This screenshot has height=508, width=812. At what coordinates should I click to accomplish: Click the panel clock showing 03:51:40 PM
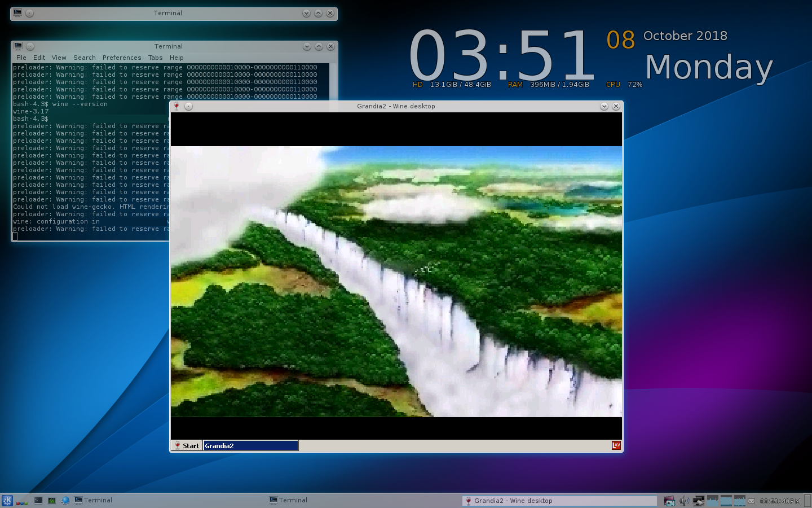(x=780, y=501)
